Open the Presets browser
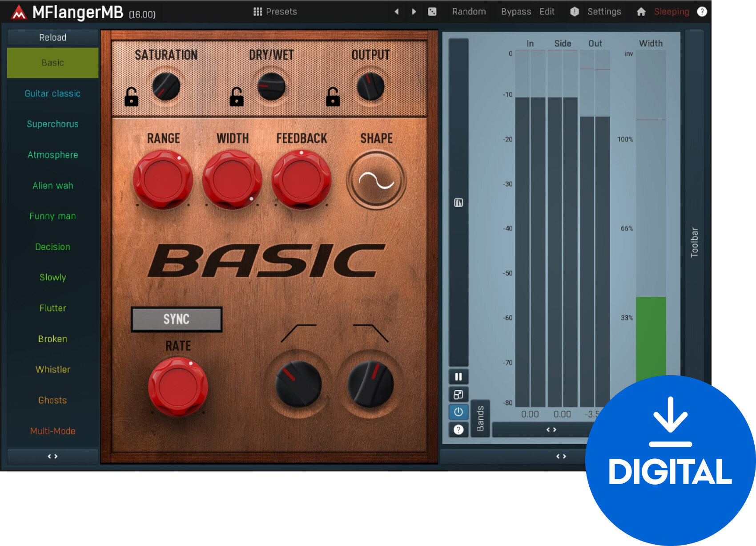Screen dimensions: 756x546 [x=276, y=12]
